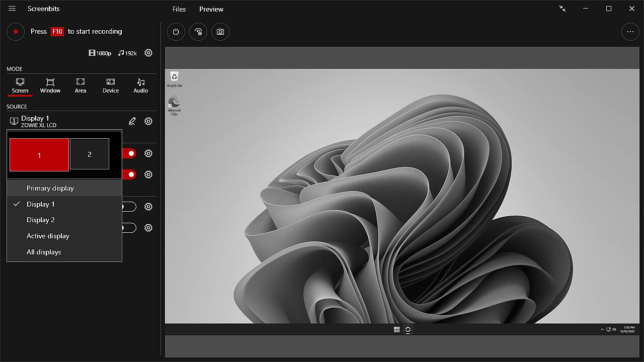The height and width of the screenshot is (362, 644).
Task: Open settings gear next to 192k audio
Action: pyautogui.click(x=148, y=53)
